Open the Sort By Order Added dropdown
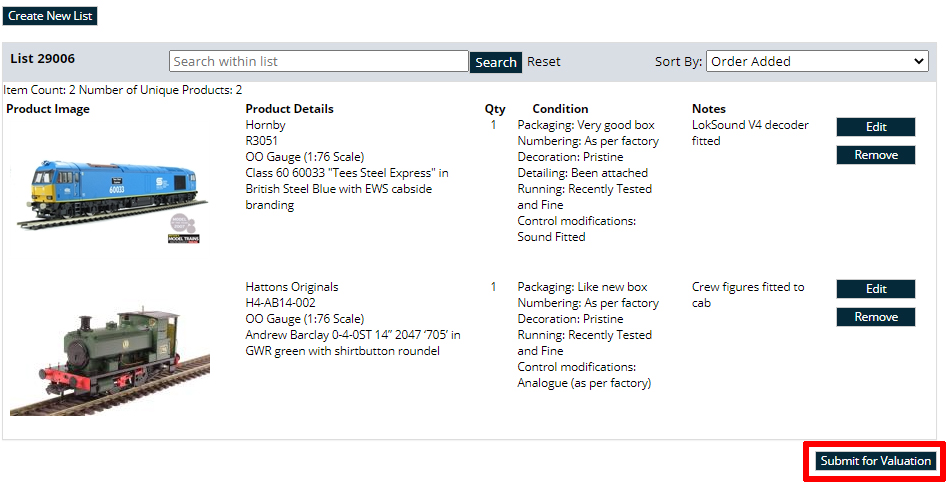This screenshot has height=499, width=949. [817, 62]
